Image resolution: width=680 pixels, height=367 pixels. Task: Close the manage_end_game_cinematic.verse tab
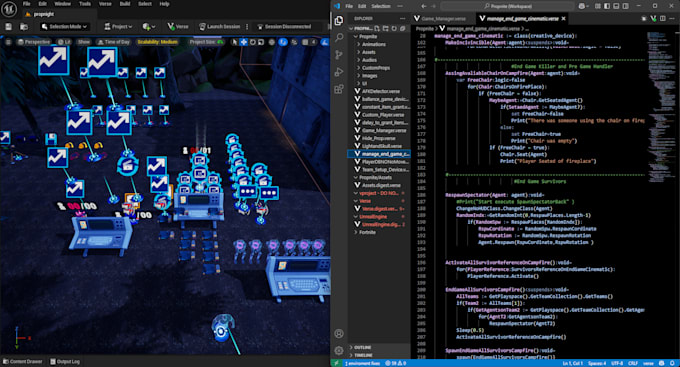pyautogui.click(x=563, y=19)
